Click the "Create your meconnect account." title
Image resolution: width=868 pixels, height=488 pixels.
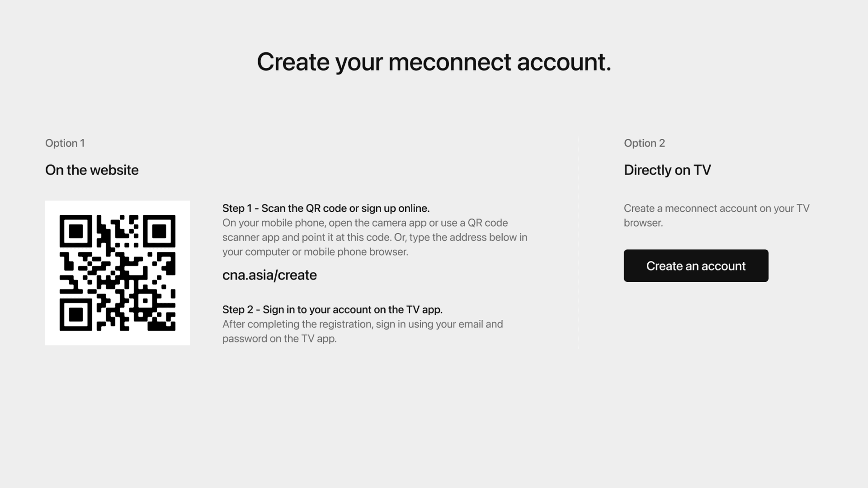(x=434, y=62)
